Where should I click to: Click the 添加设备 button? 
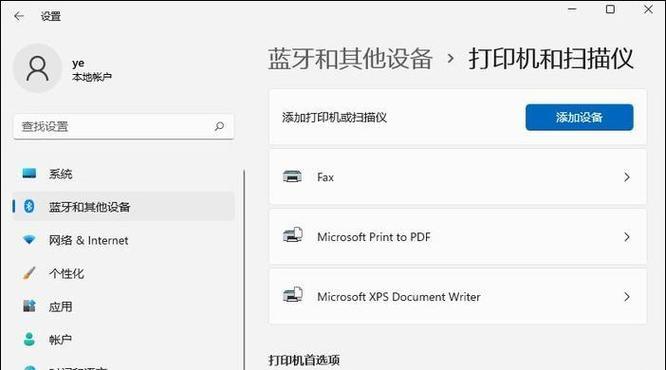pos(579,117)
